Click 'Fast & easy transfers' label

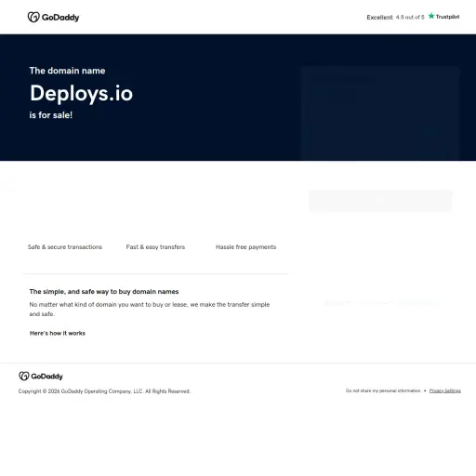(155, 247)
